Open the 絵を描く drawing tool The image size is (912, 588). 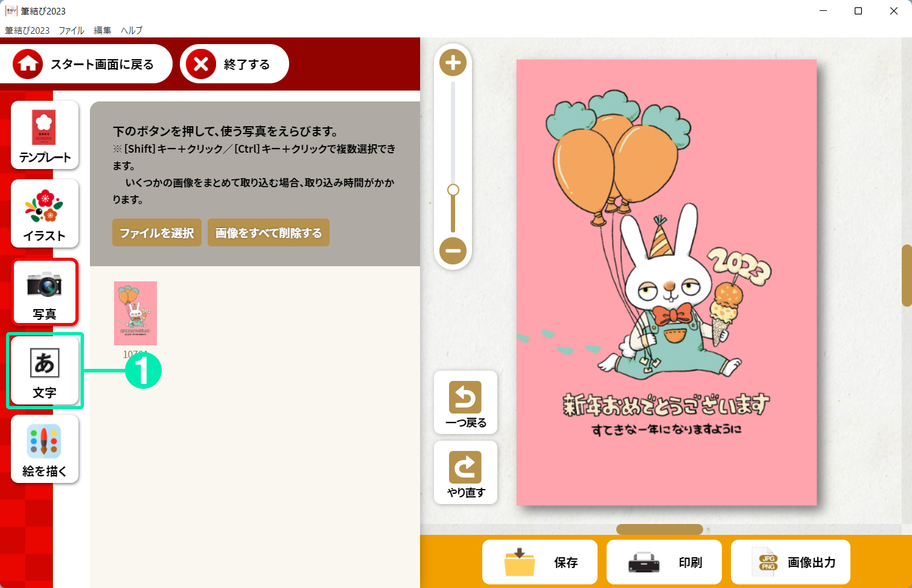pyautogui.click(x=45, y=449)
